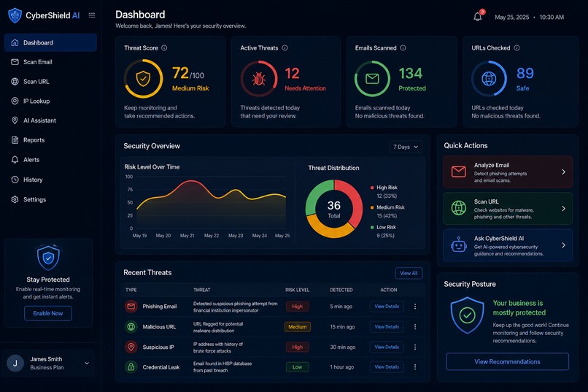Open AI Assistant in sidebar
Image resolution: width=588 pixels, height=392 pixels.
click(50, 120)
